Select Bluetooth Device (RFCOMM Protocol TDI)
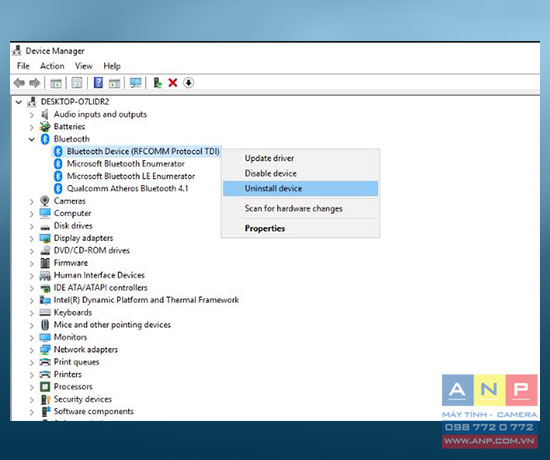 click(x=143, y=151)
